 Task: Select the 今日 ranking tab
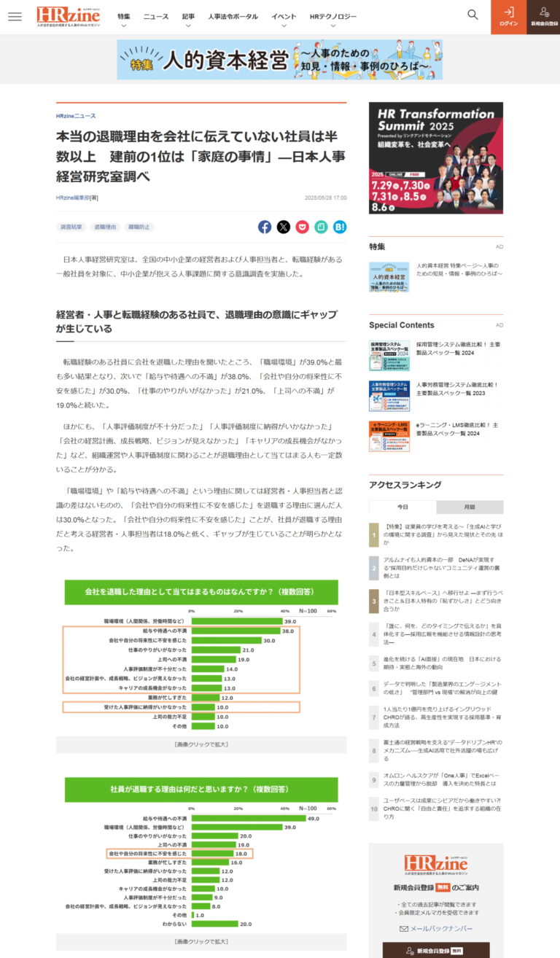coord(402,507)
